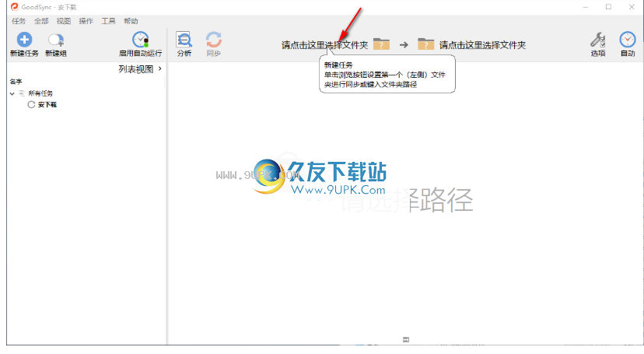
Task: Minimize the GoodSync window
Action: coord(585,7)
